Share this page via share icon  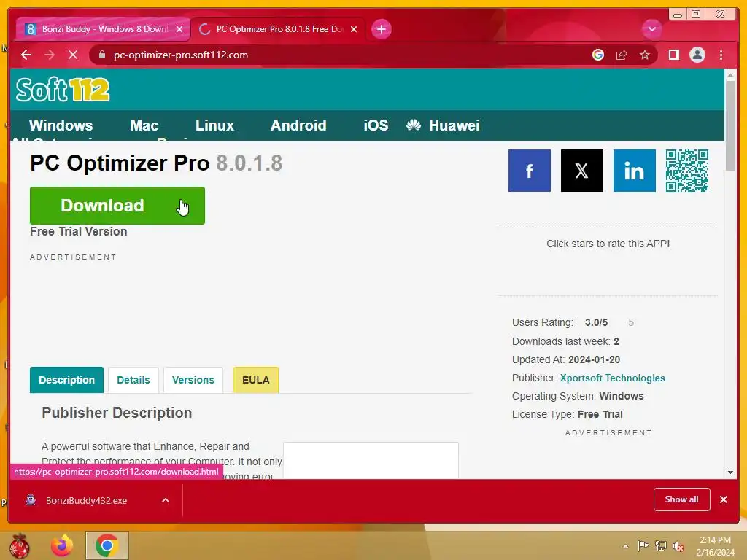(622, 55)
